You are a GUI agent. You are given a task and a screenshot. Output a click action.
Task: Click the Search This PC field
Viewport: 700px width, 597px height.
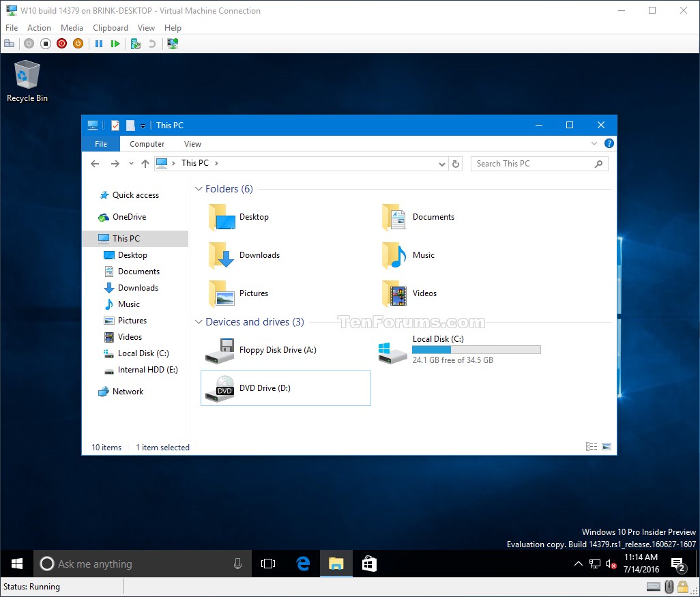pos(539,164)
